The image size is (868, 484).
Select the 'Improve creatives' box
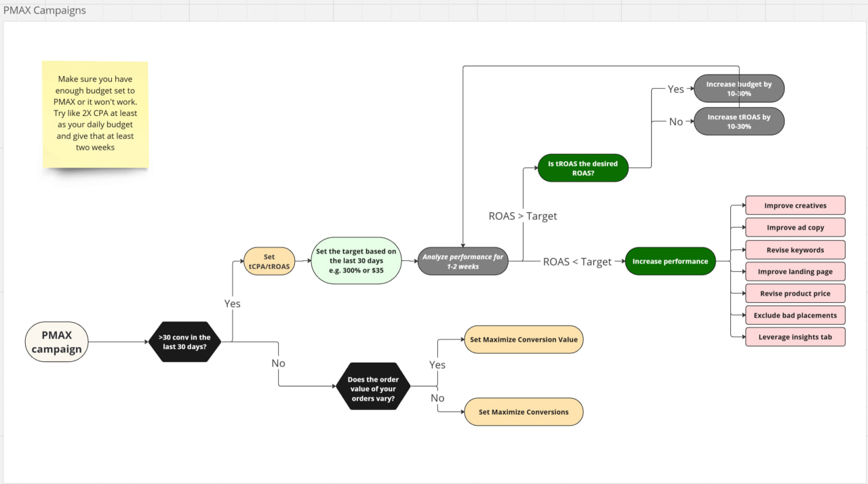click(795, 206)
